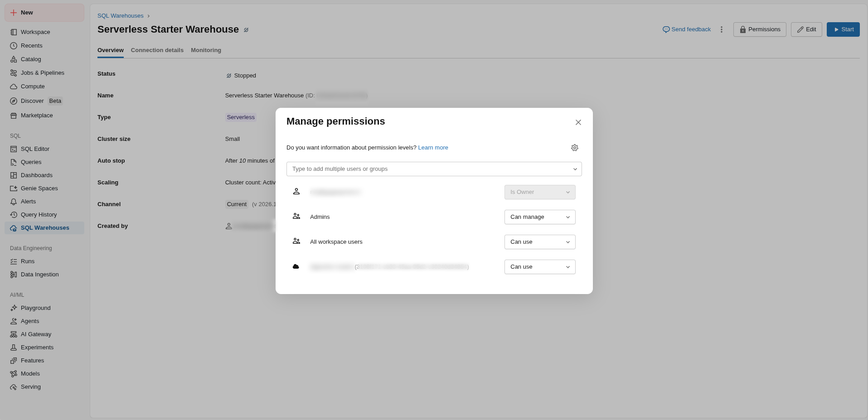Viewport: 868px width, 420px height.
Task: Open Playground sparkle icon
Action: (14, 308)
